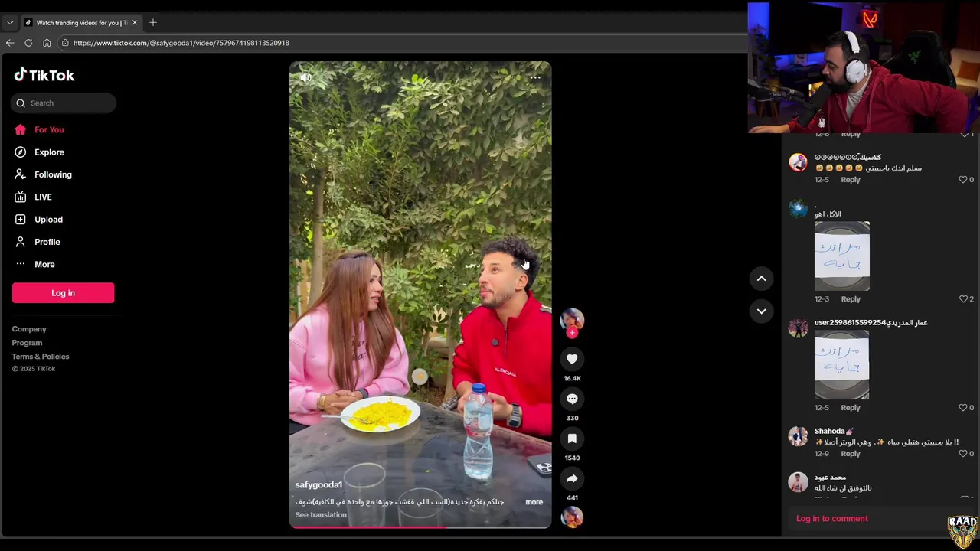Reload the page in the browser
Screen dimensions: 980x551
[28, 43]
